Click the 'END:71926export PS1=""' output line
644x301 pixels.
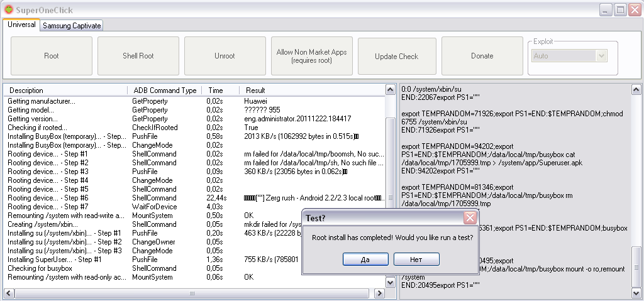tap(440, 130)
